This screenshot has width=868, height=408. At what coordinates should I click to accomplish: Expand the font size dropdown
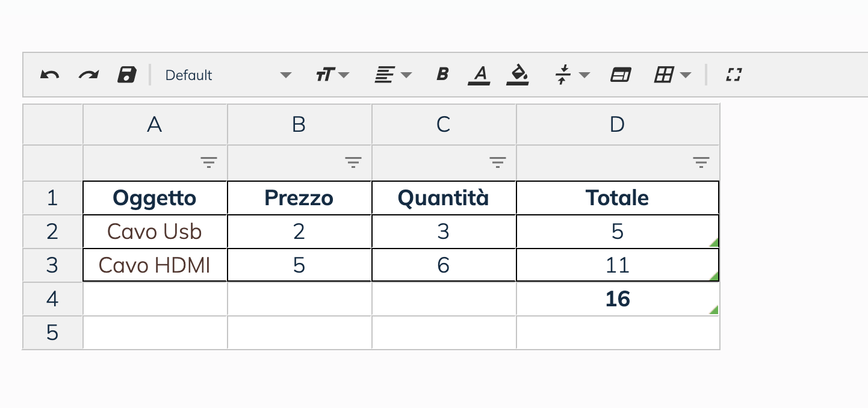(332, 75)
